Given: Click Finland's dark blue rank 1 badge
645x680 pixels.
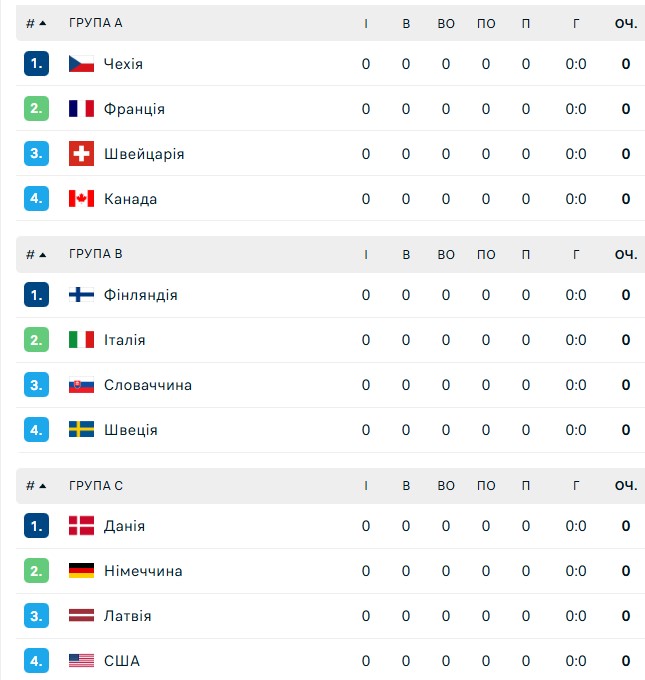Looking at the screenshot, I should (36, 295).
